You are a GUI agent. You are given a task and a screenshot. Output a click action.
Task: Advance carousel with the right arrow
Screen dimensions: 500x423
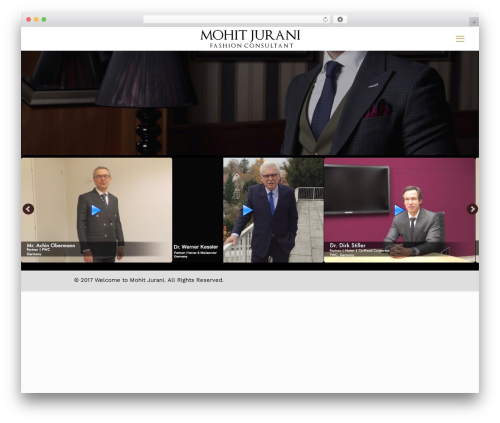[x=472, y=209]
